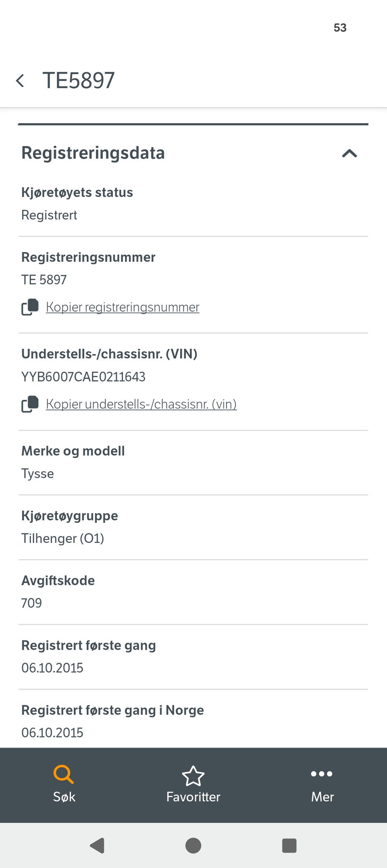Open the Favoritter star icon

(193, 776)
